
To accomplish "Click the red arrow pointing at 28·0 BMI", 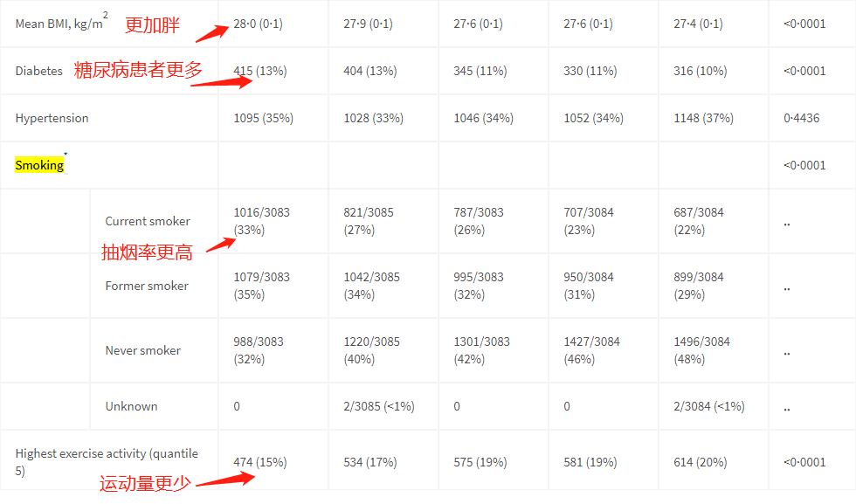I will [211, 33].
